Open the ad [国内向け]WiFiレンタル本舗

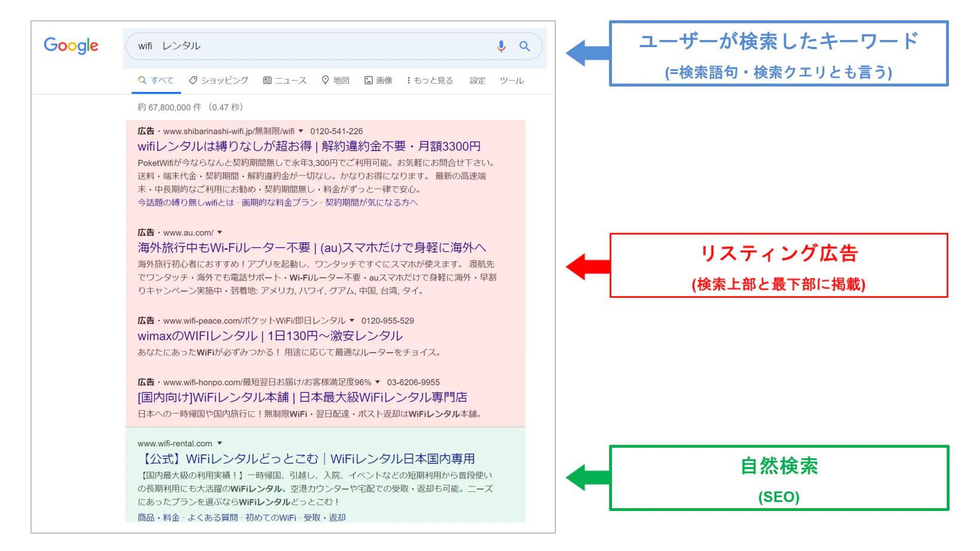302,398
